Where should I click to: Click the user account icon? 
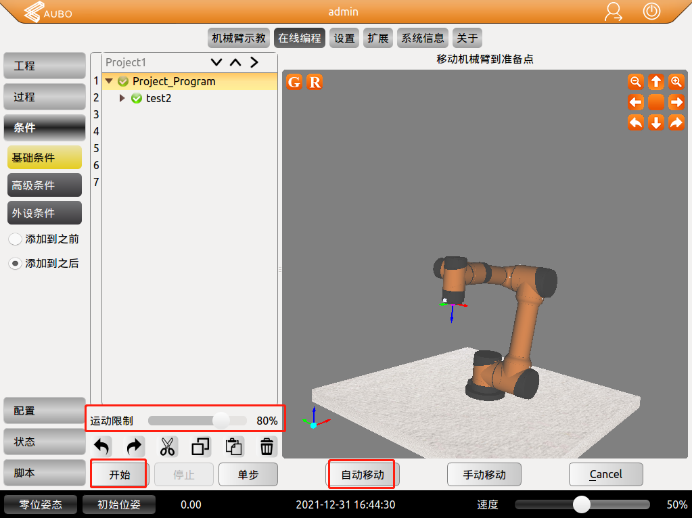tap(613, 12)
